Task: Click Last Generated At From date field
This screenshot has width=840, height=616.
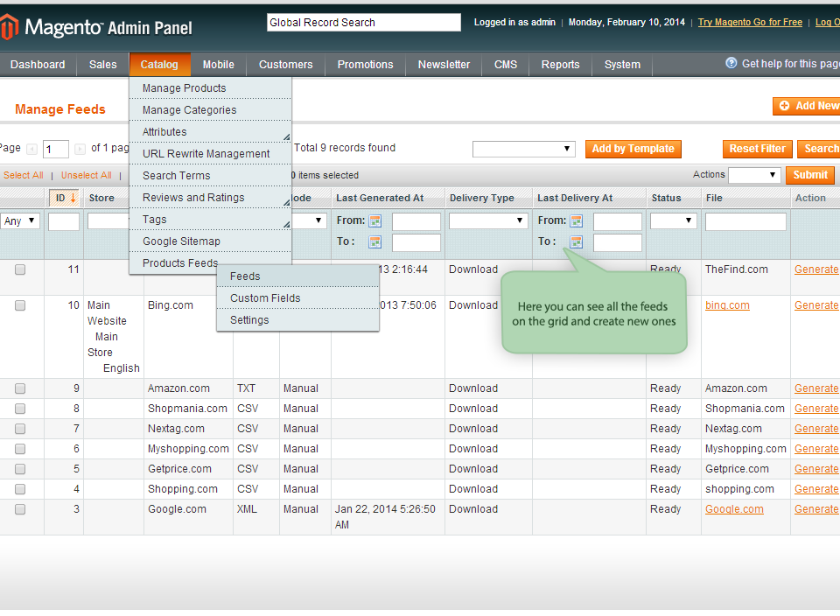Action: [416, 221]
